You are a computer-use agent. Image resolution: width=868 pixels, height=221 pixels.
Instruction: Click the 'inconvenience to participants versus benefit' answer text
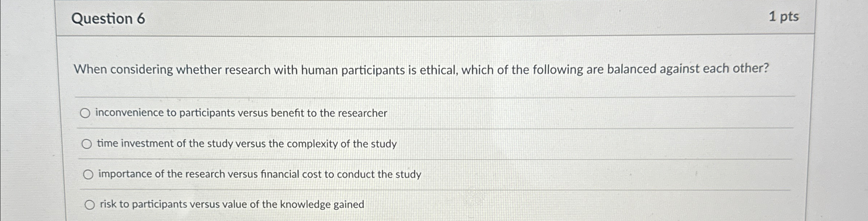[241, 113]
